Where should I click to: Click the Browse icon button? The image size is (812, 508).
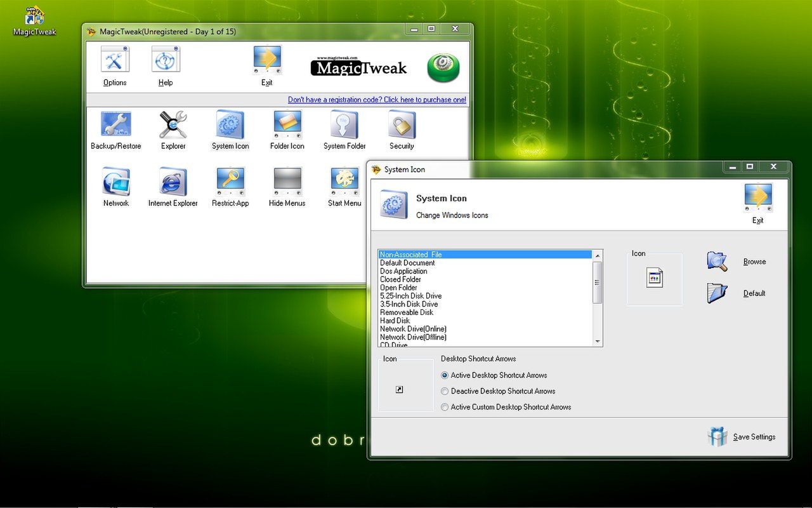[717, 261]
